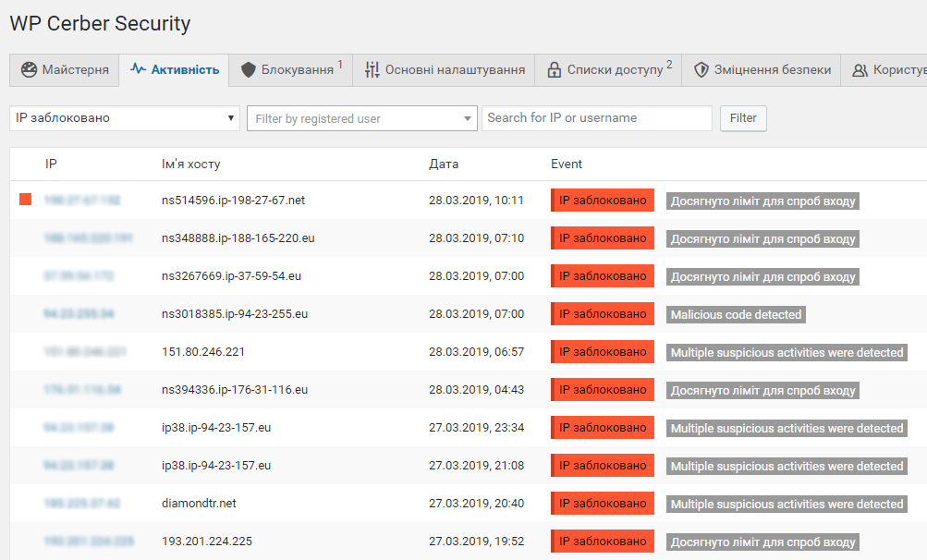Viewport: 927px width, 560px height.
Task: Switch to the Основні налаштування tab label
Action: pos(456,70)
